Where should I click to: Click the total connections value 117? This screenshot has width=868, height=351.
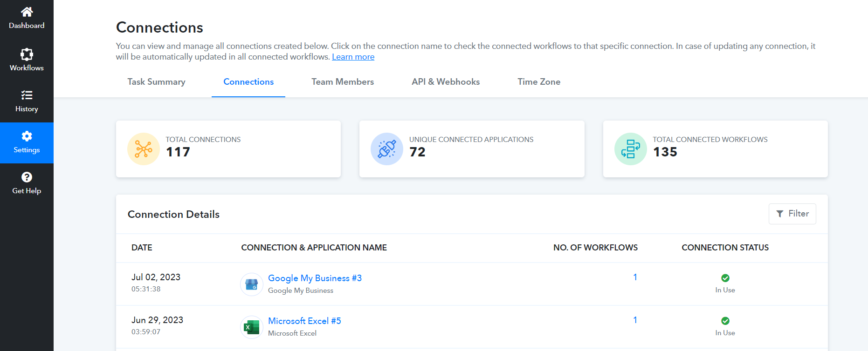178,152
